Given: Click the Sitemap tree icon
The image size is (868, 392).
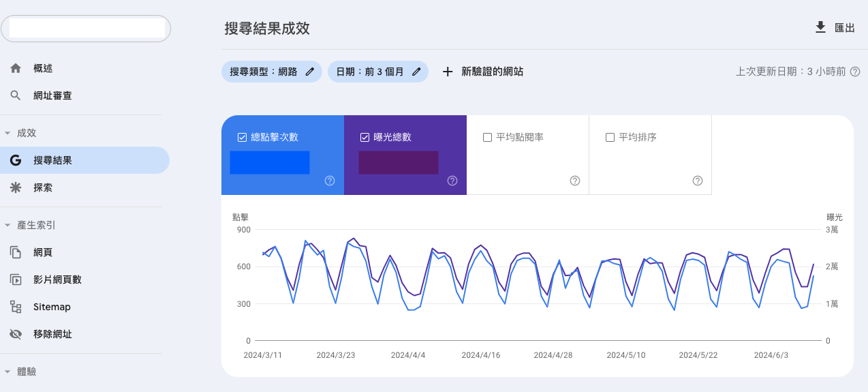Looking at the screenshot, I should click(x=16, y=307).
